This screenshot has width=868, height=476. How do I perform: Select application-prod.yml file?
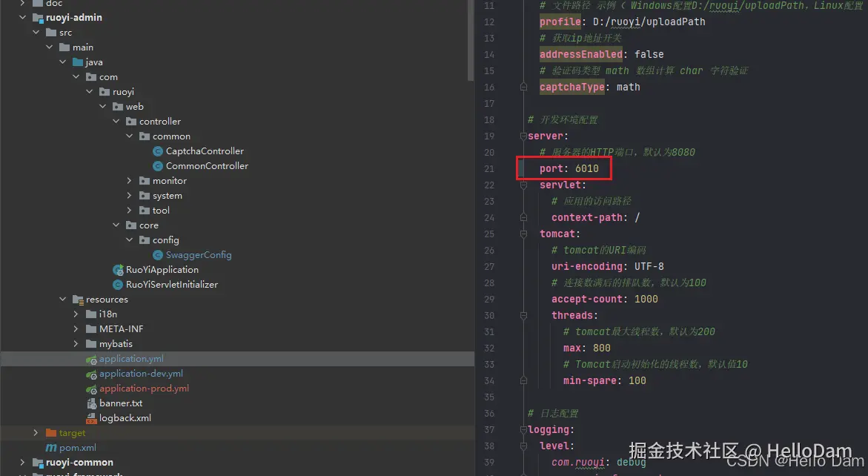point(145,389)
